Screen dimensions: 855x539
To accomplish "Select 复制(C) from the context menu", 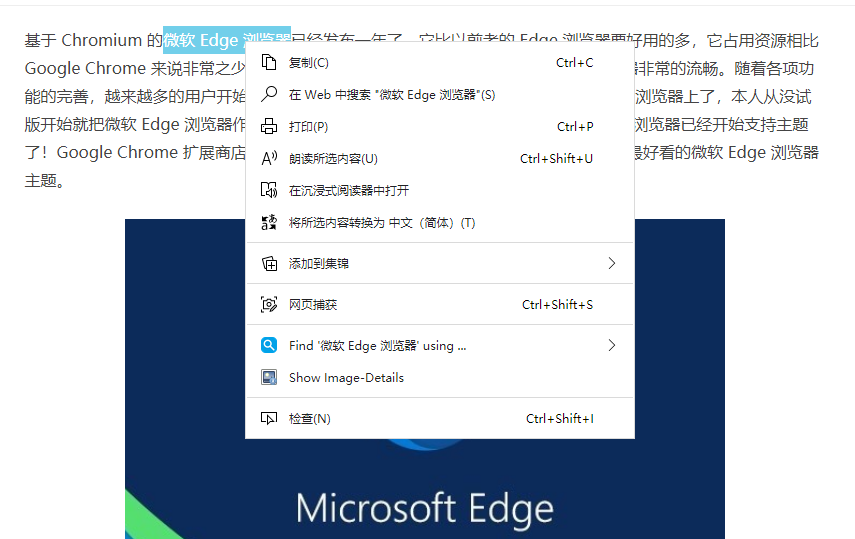I will click(439, 63).
